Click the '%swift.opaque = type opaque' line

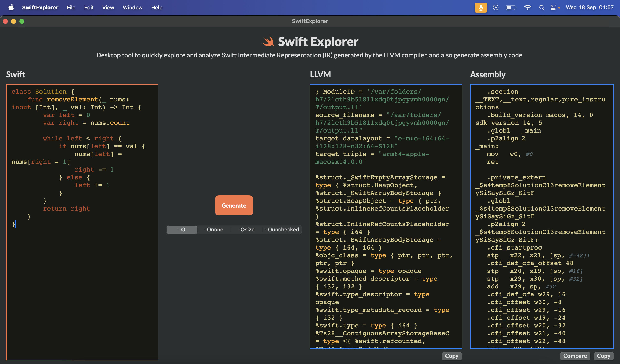click(x=368, y=271)
